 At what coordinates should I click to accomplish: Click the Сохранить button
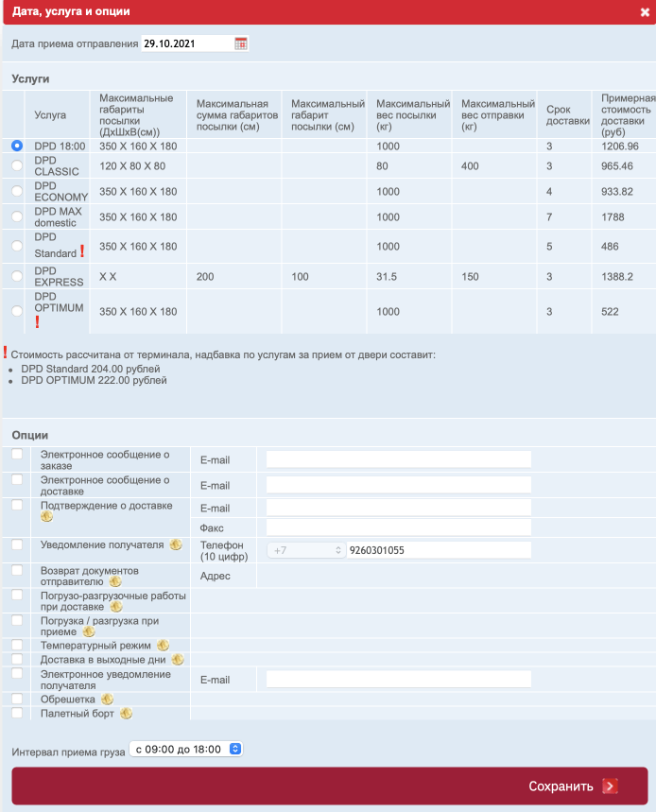click(330, 786)
